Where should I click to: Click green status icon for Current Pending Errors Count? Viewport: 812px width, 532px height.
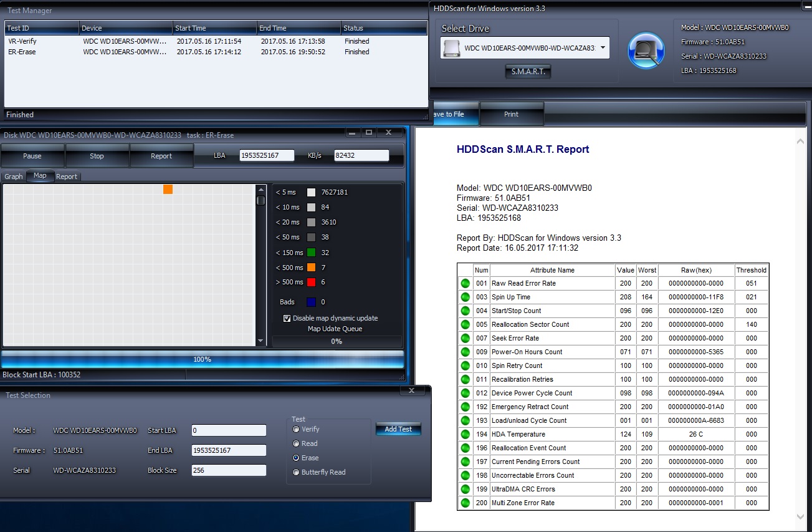pyautogui.click(x=465, y=462)
